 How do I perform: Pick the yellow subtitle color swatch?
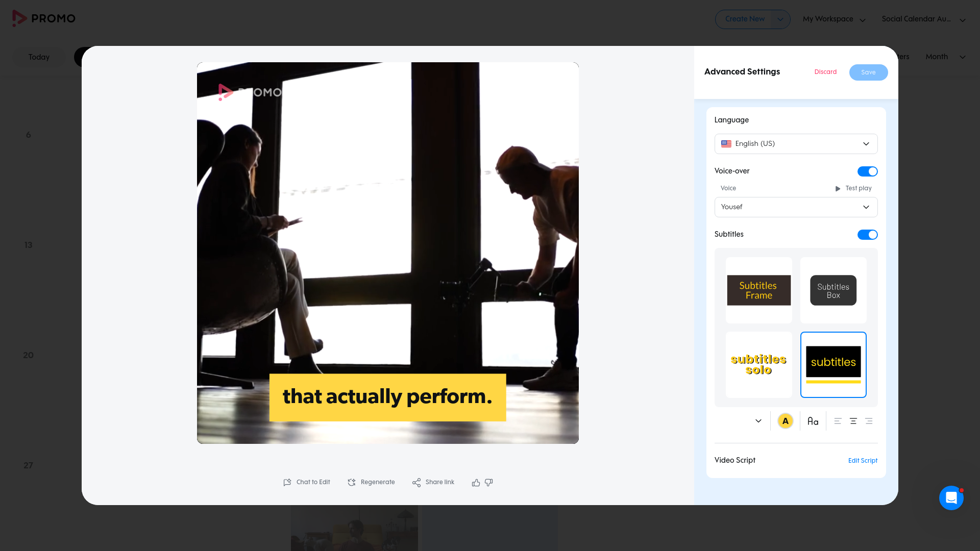[785, 421]
